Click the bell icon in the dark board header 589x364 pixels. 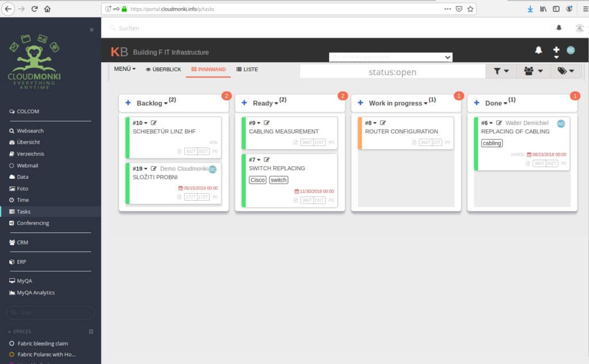(x=538, y=50)
